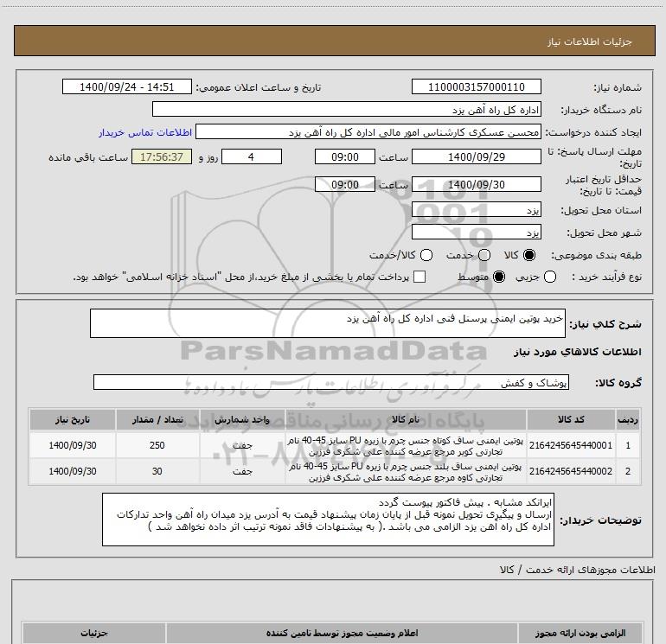
Task: Click quantity cell 30
Action: 157,471
